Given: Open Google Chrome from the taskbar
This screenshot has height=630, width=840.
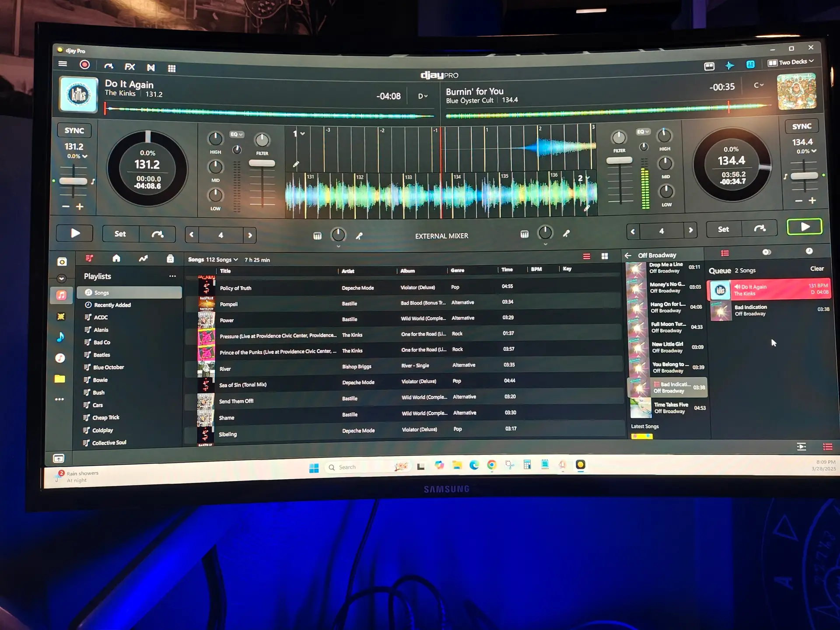Looking at the screenshot, I should pos(492,465).
